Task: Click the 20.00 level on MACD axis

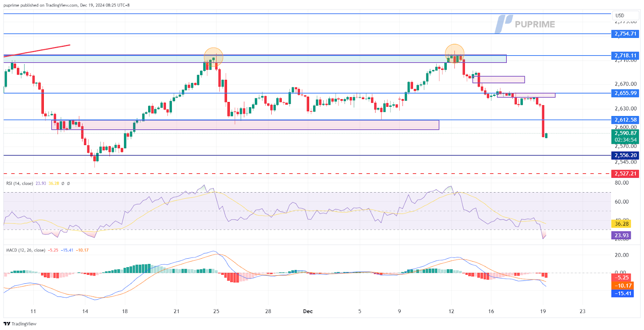Action: click(x=622, y=255)
